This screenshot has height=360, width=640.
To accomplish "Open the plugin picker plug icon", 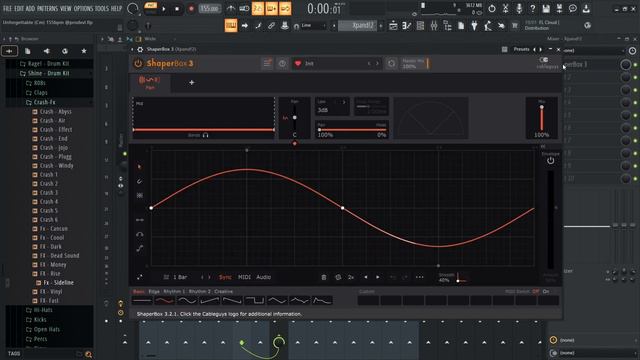I will [x=474, y=26].
